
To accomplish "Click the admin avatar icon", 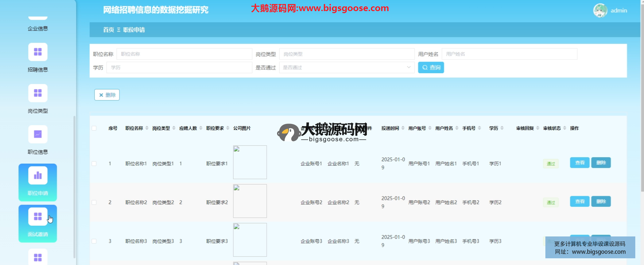I will pos(600,10).
